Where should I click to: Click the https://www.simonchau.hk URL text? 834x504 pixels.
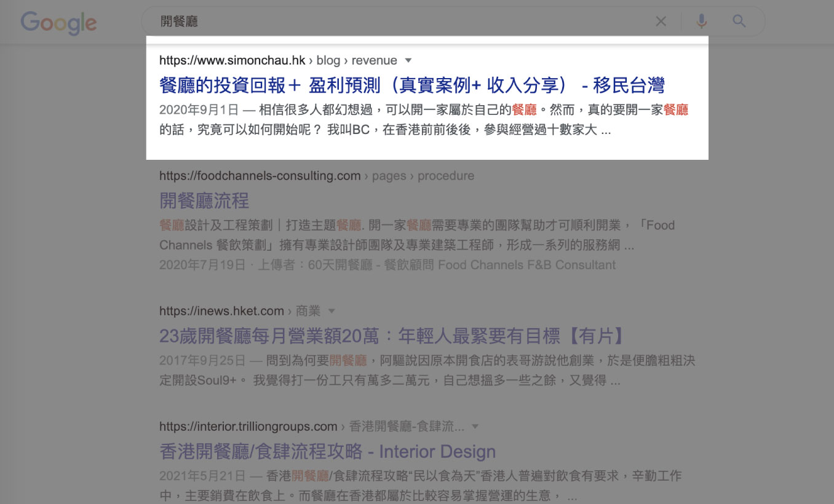(232, 60)
